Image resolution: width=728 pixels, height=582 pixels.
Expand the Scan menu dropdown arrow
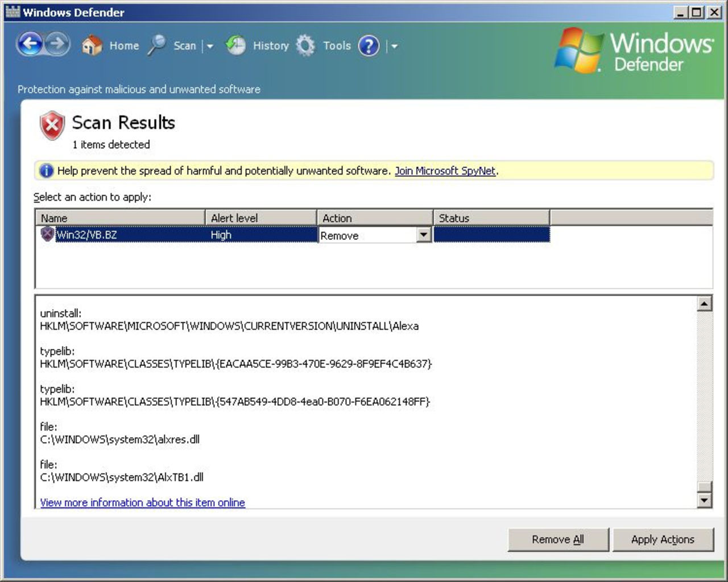pos(209,45)
